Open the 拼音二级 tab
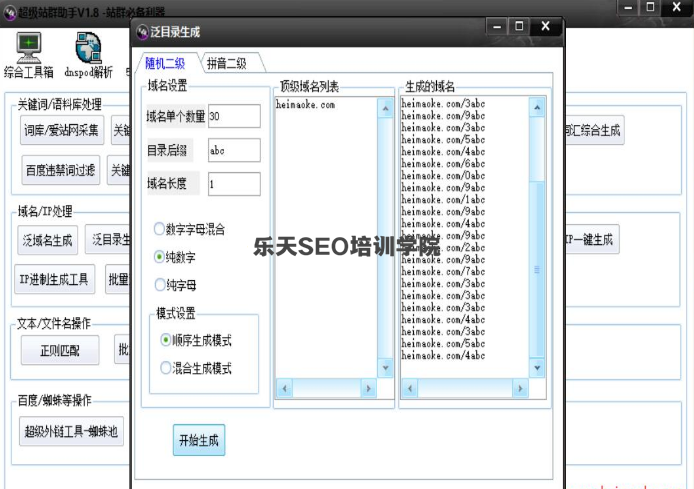The width and height of the screenshot is (694, 489). [227, 63]
